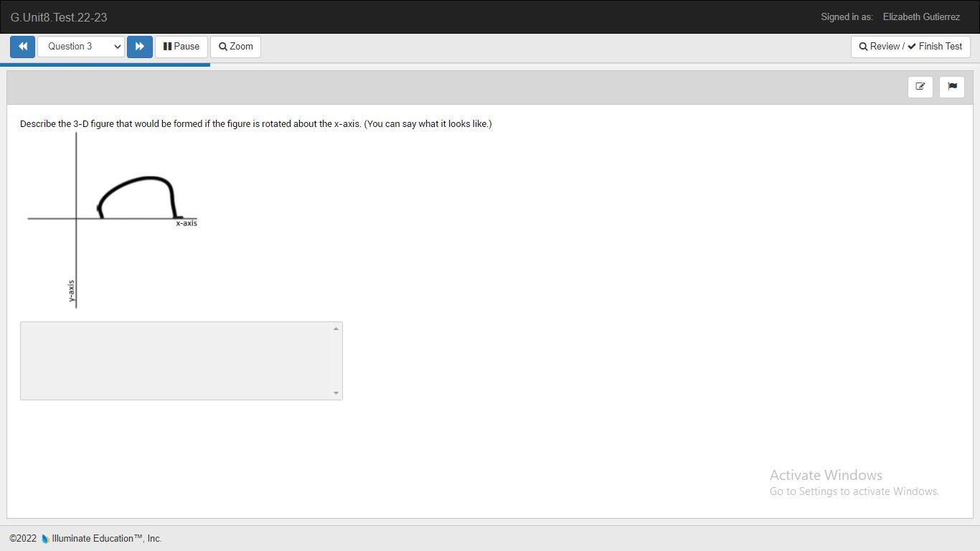980x551 pixels.
Task: Click the Elizabeth Gutierrez user name
Action: click(x=921, y=17)
